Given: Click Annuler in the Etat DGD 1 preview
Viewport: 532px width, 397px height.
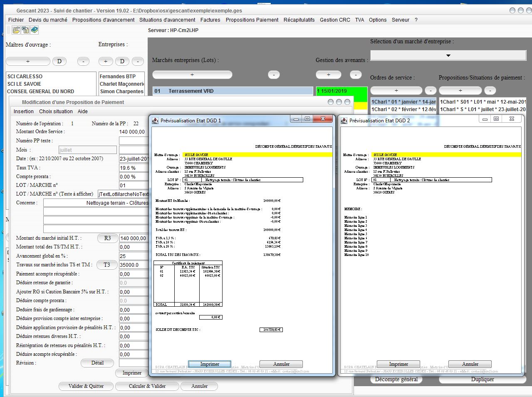Looking at the screenshot, I should click(x=281, y=364).
